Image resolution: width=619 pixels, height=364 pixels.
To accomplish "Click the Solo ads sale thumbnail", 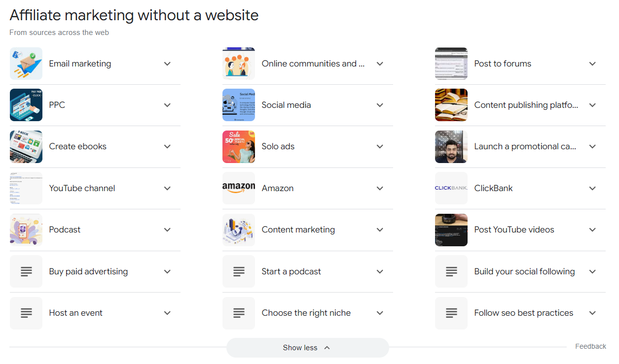I will click(239, 147).
